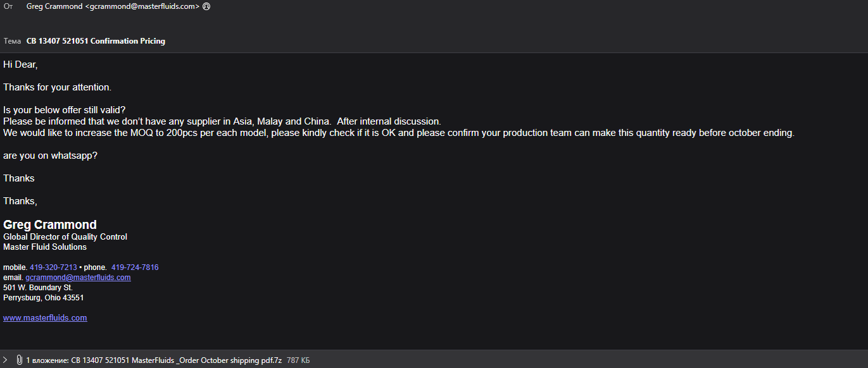The width and height of the screenshot is (868, 368).
Task: Click the paperclip attachment icon
Action: pyautogui.click(x=20, y=360)
